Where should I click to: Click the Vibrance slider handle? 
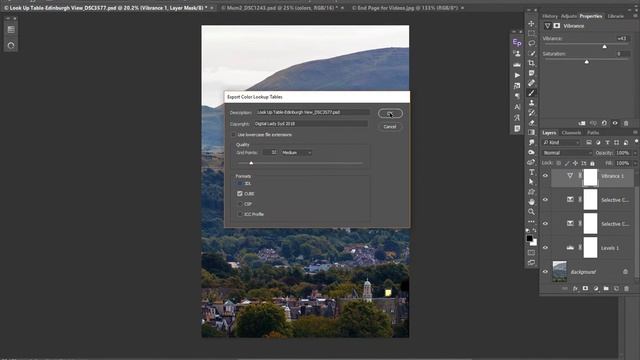click(604, 46)
